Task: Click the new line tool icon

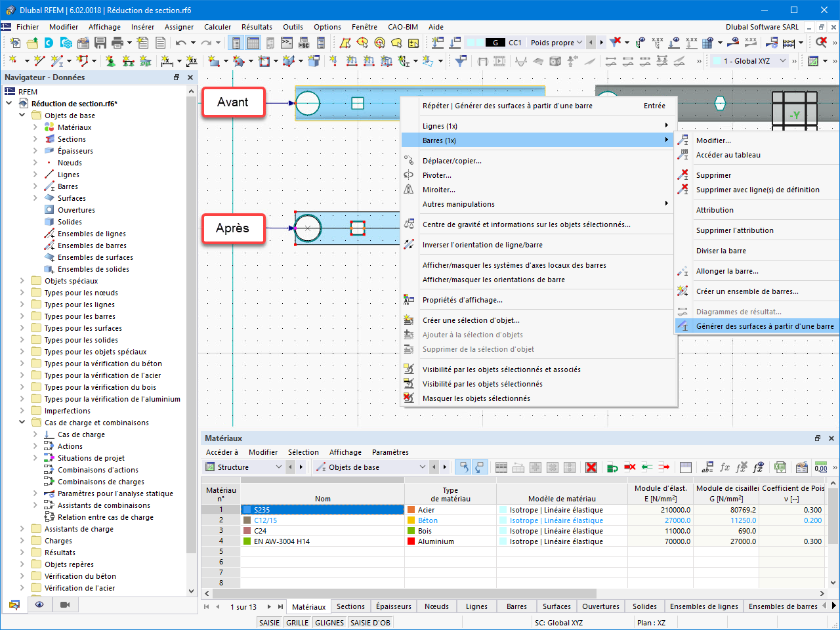Action: pos(39,60)
